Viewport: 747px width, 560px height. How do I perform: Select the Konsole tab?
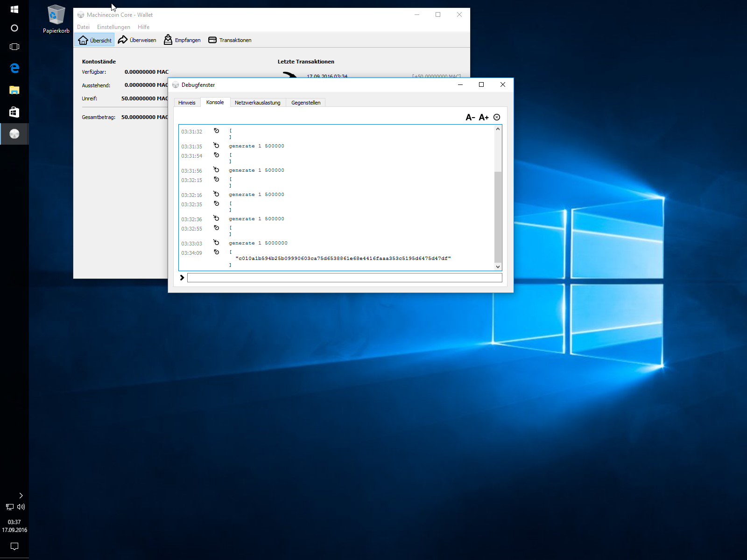[215, 102]
